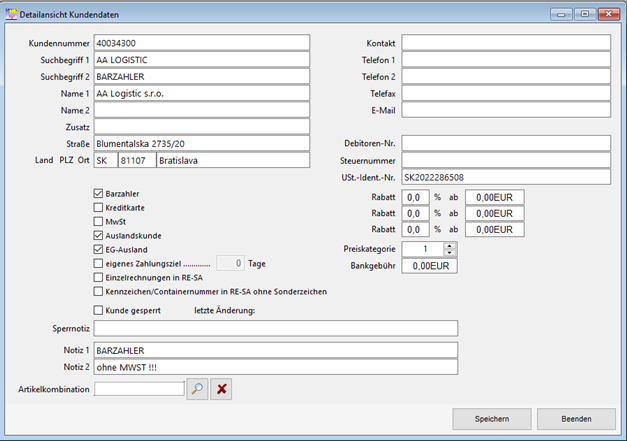Enable Einzelrechnungen in RE-SA option
This screenshot has height=441, width=627.
point(97,277)
